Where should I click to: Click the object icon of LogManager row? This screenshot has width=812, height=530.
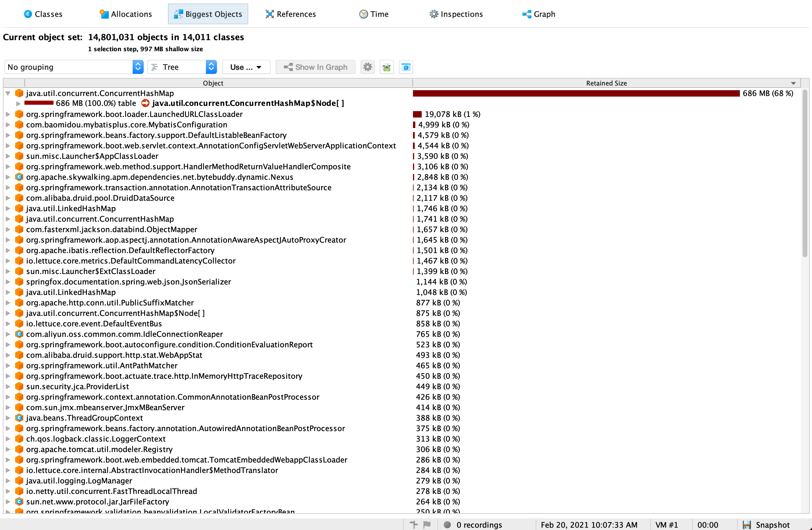click(19, 481)
